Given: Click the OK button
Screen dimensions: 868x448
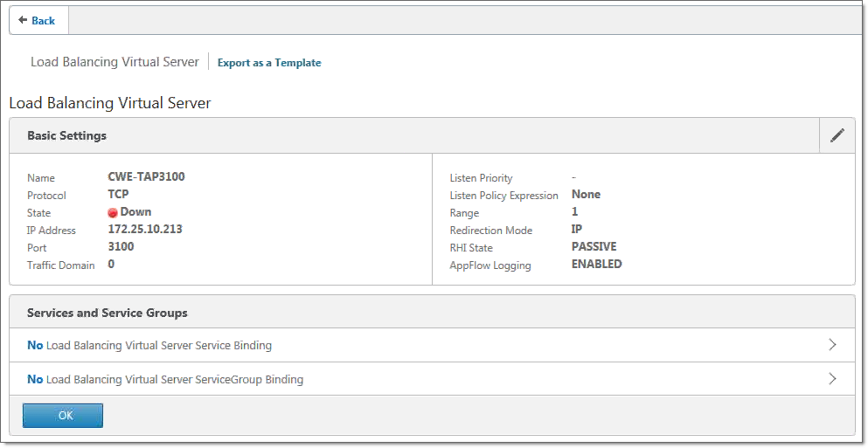Looking at the screenshot, I should (63, 416).
